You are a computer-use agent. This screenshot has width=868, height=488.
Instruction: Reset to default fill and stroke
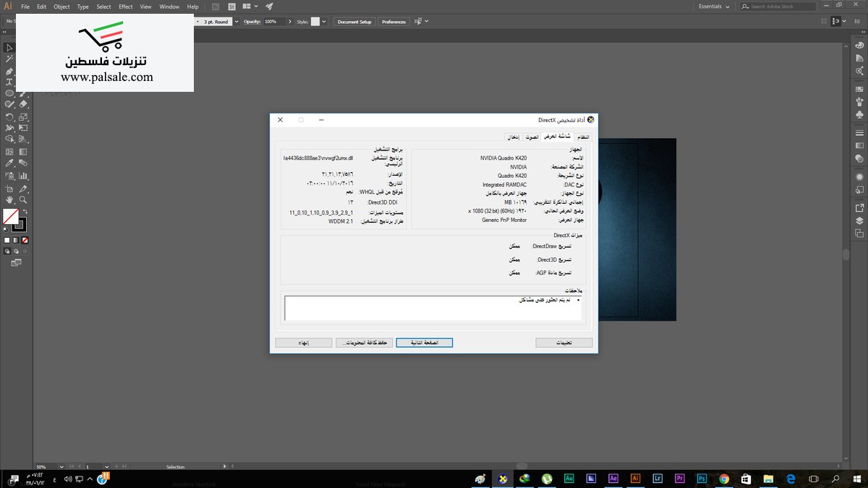click(x=7, y=229)
